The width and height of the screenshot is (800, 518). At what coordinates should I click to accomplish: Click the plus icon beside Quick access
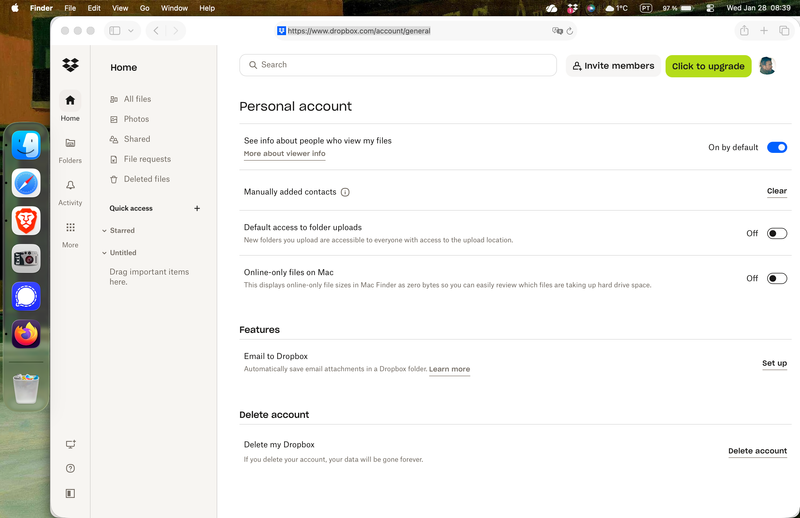(x=197, y=209)
